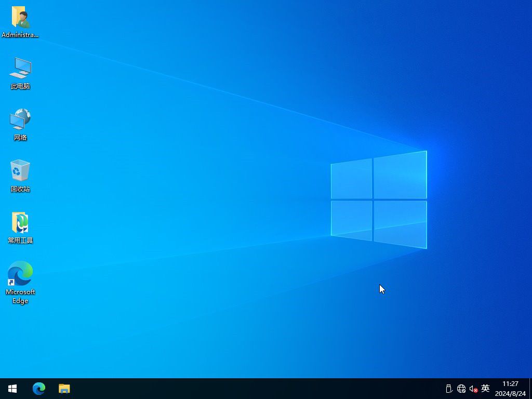Toggle the Start menu open
This screenshot has height=399, width=532.
click(11, 389)
